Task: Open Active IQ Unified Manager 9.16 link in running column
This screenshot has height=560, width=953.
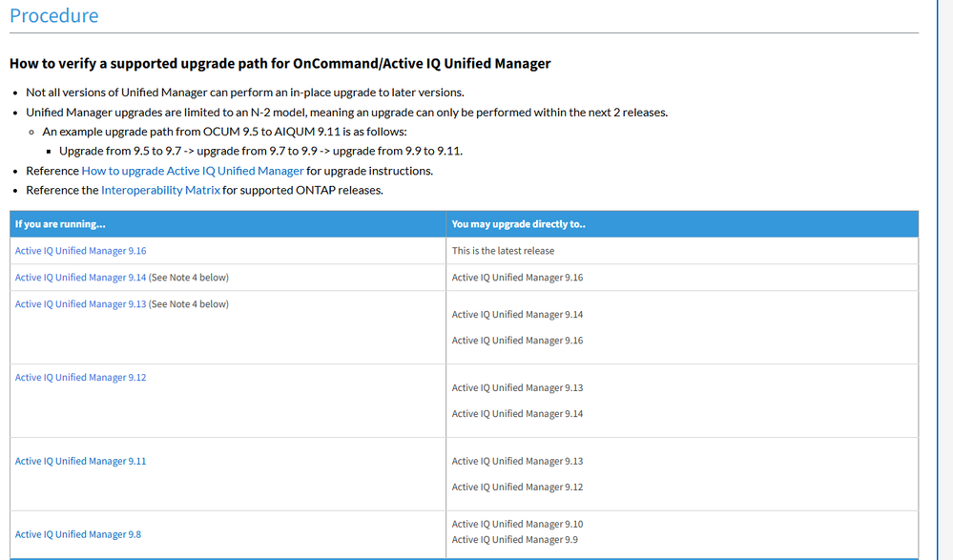Action: (x=81, y=251)
